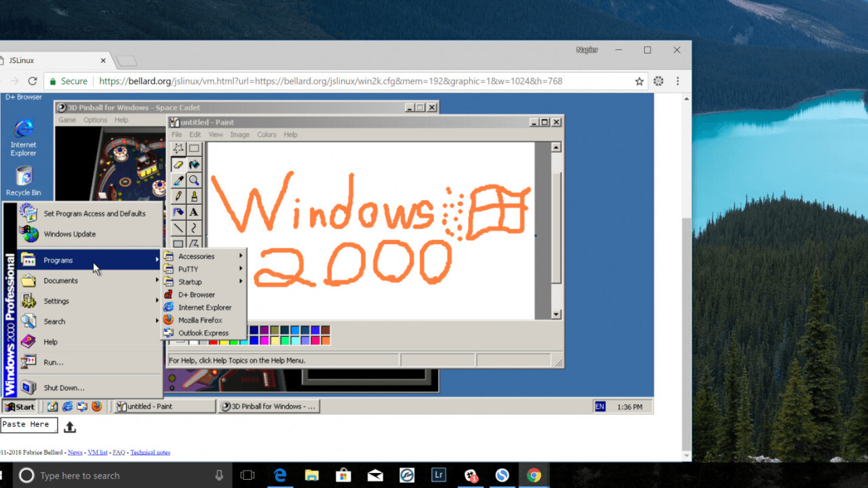Expand the PuTTY program folder

pos(188,269)
